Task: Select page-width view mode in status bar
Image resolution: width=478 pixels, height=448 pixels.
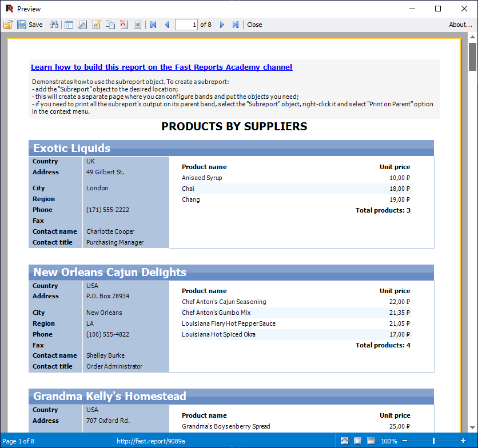Action: tap(344, 441)
